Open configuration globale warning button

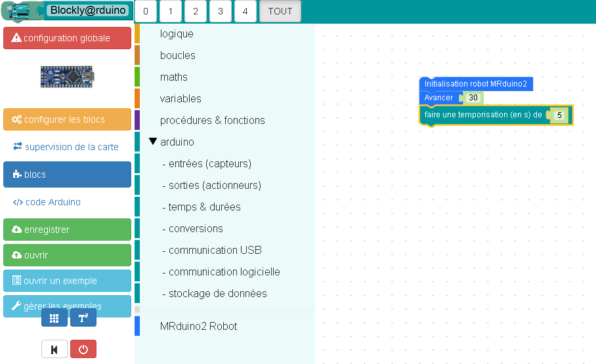click(67, 38)
